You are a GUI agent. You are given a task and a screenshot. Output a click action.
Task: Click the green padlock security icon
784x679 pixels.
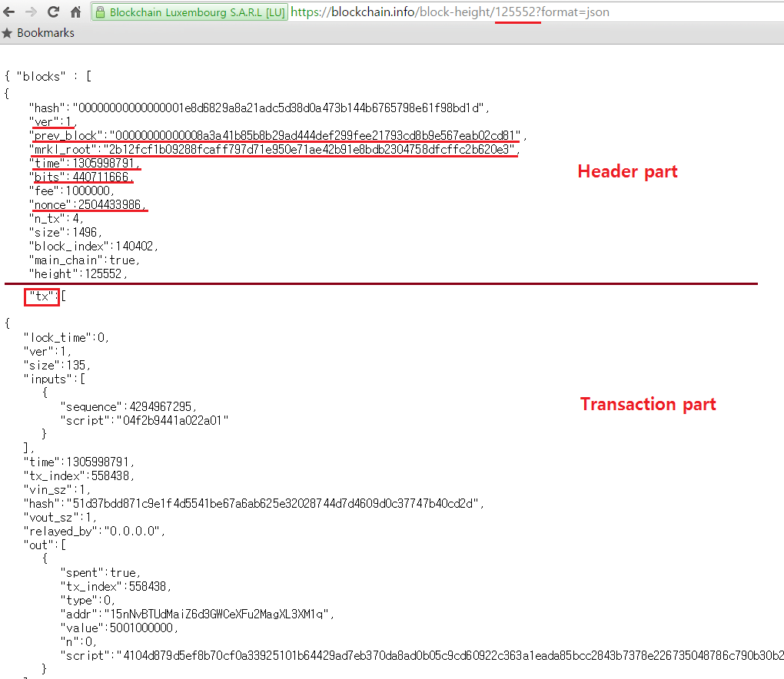click(x=100, y=12)
